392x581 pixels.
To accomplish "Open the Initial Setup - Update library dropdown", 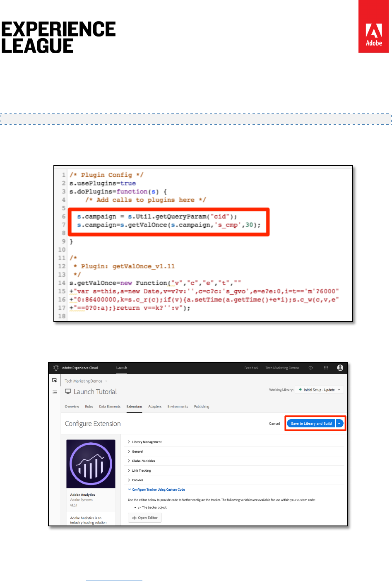I will [320, 390].
